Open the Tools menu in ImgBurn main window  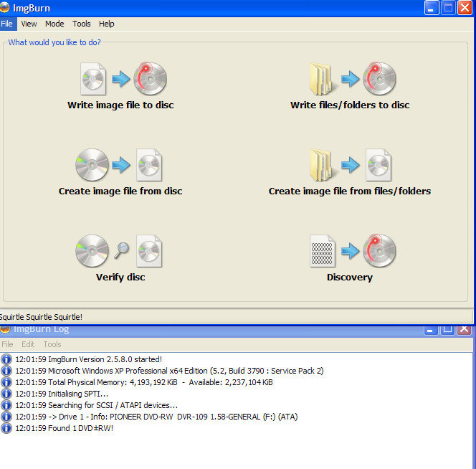tap(81, 24)
